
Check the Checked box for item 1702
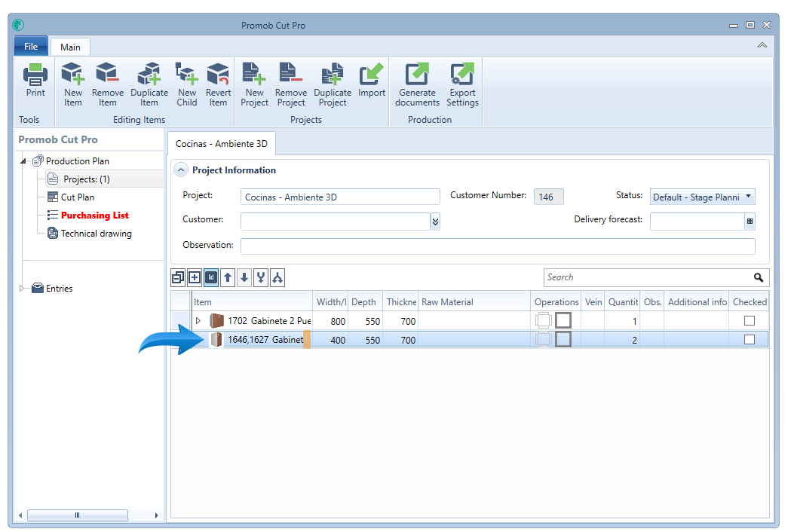750,320
